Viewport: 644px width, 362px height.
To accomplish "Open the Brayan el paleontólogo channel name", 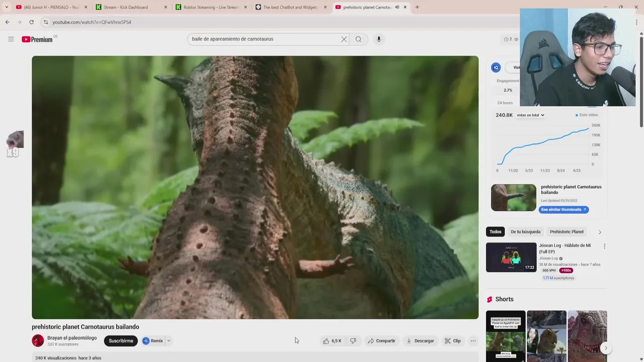I will [x=72, y=338].
